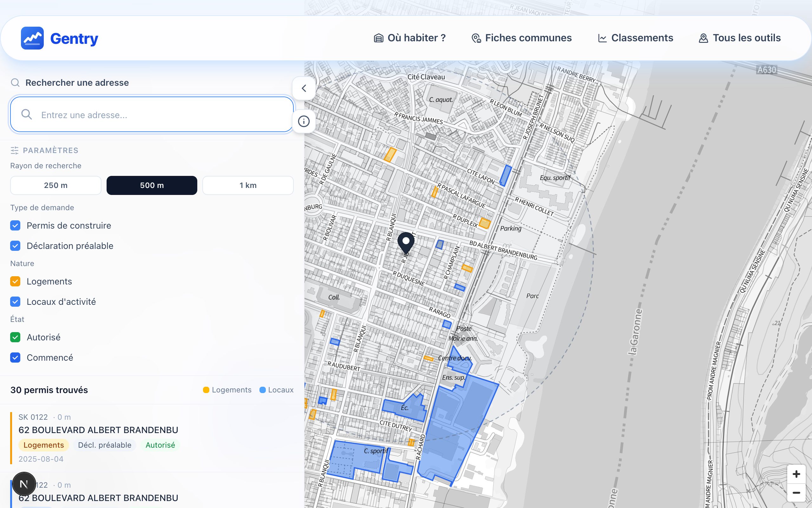Click the Logements tag on first permit
The image size is (812, 508).
44,445
